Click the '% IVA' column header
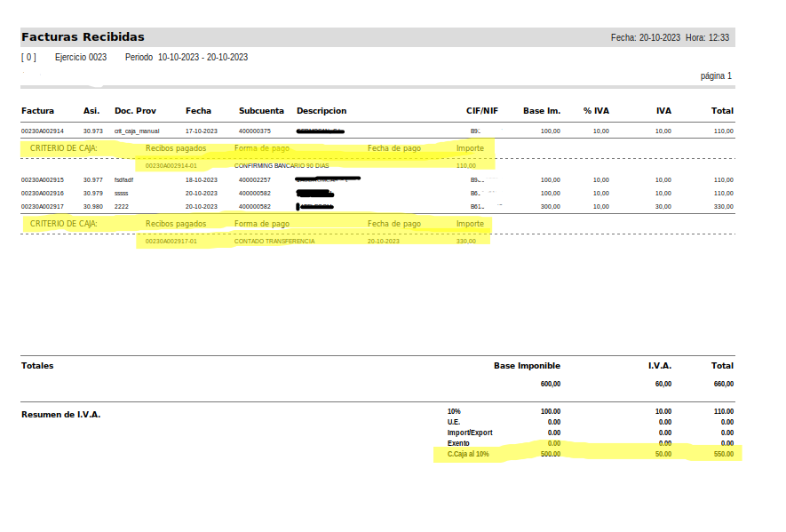 (596, 111)
